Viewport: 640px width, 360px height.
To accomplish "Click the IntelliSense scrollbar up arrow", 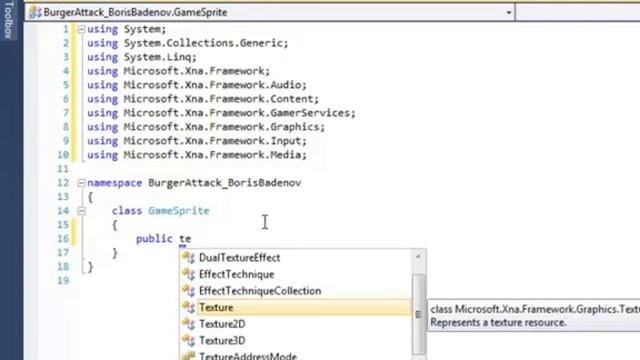I will point(418,257).
